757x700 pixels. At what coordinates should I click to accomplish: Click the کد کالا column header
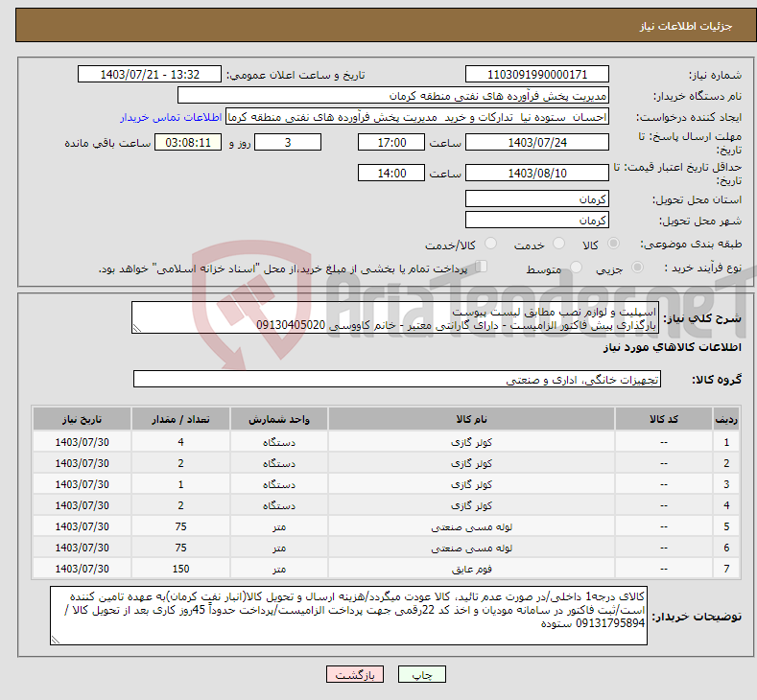663,419
